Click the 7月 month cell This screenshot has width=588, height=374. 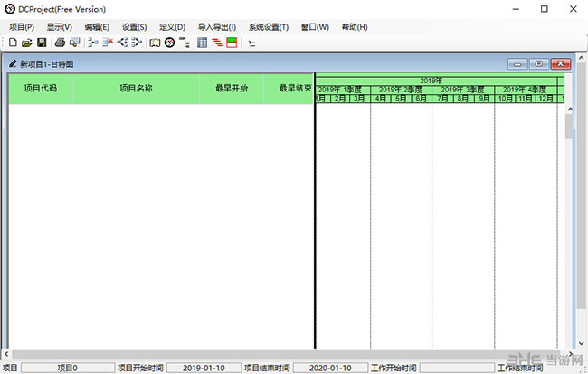click(x=442, y=99)
